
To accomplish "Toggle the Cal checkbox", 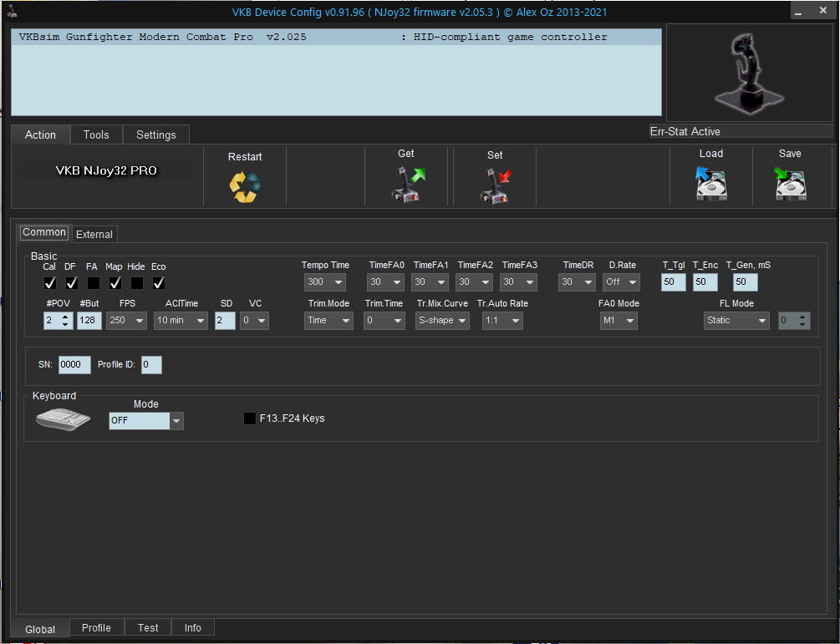I will [x=50, y=282].
